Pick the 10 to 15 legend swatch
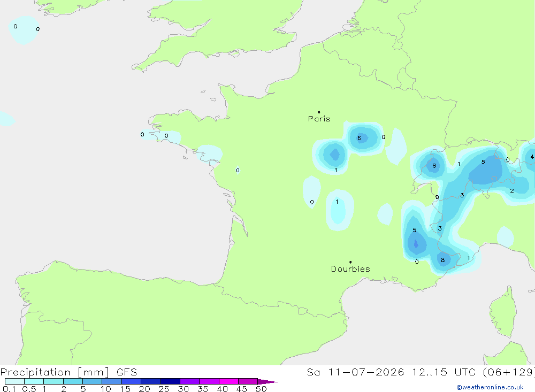 point(112,381)
